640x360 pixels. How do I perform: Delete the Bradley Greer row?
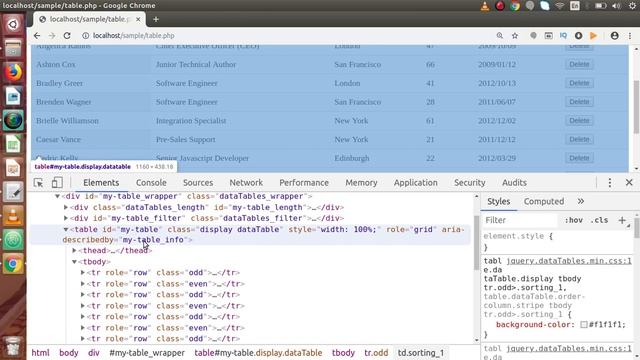coord(579,83)
